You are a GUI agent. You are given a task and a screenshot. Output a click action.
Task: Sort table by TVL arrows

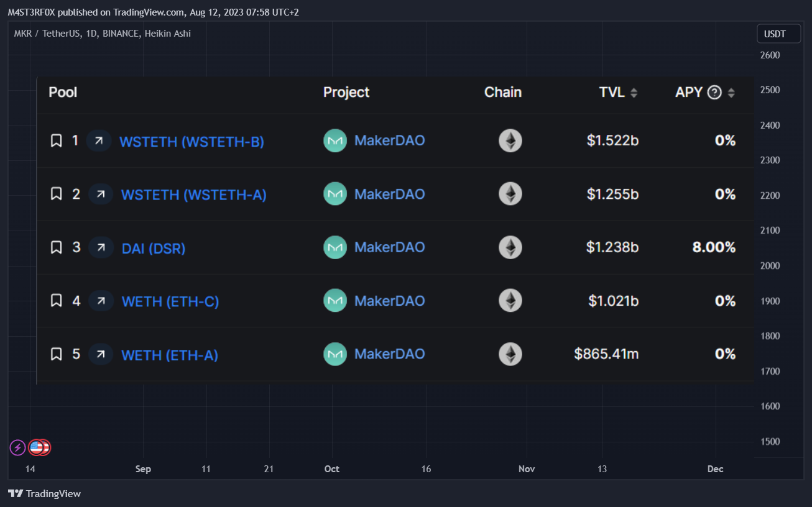pos(634,93)
